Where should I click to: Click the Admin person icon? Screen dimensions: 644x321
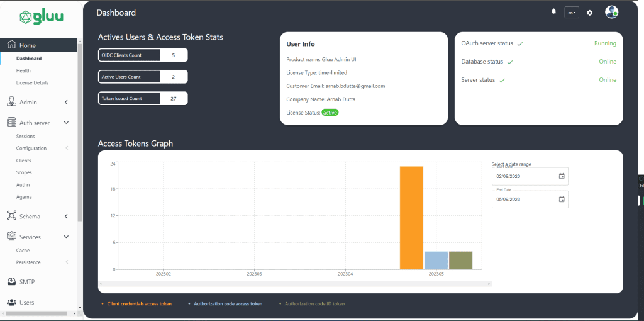[12, 102]
